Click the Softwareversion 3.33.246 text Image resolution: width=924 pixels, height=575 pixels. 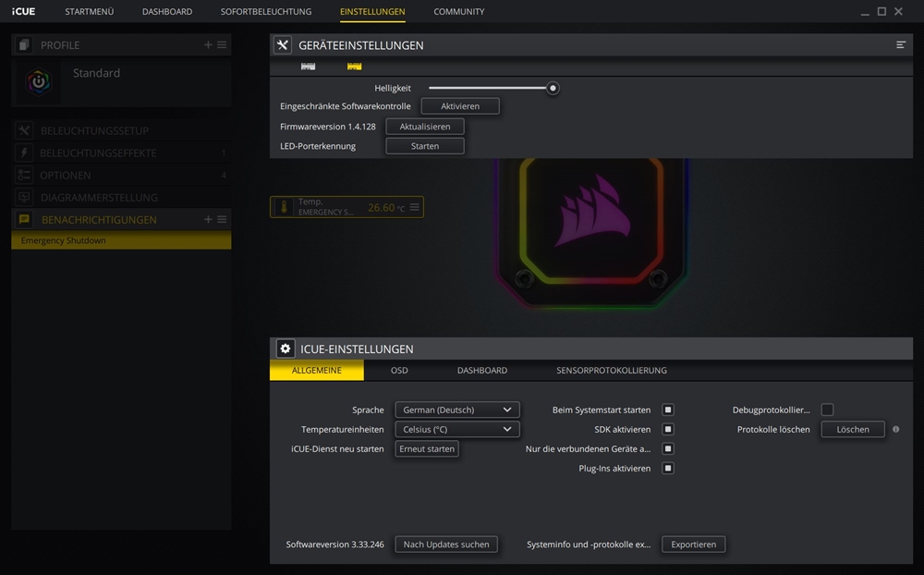(x=334, y=544)
